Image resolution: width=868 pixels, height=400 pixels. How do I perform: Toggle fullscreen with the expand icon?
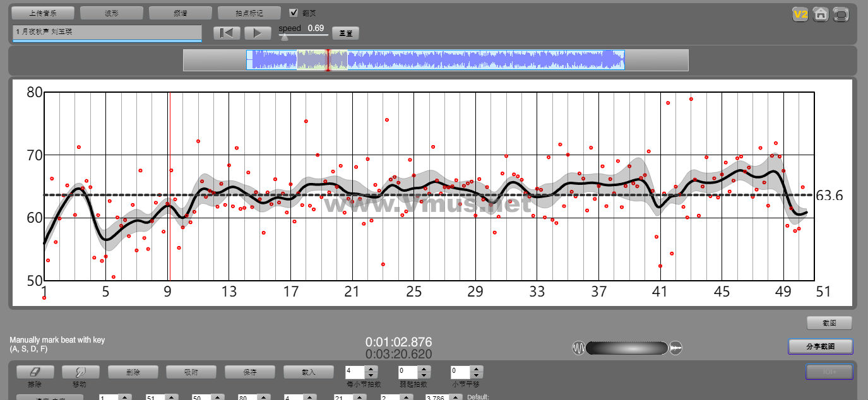point(841,15)
